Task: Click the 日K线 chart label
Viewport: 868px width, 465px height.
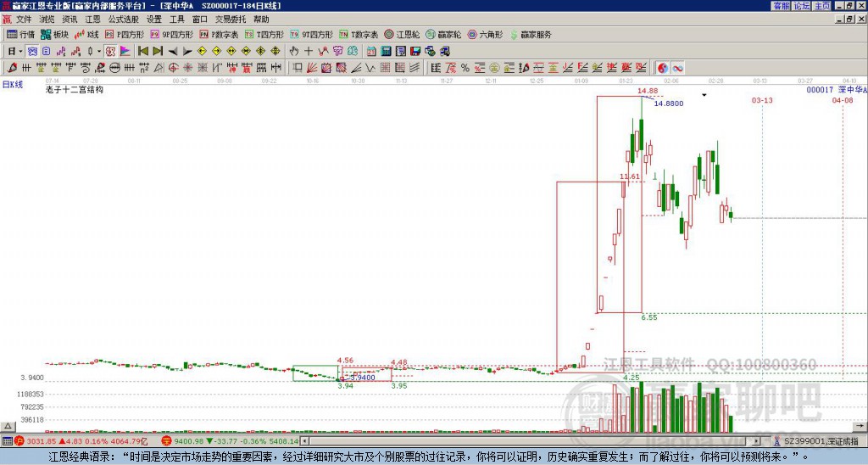Action: 13,85
